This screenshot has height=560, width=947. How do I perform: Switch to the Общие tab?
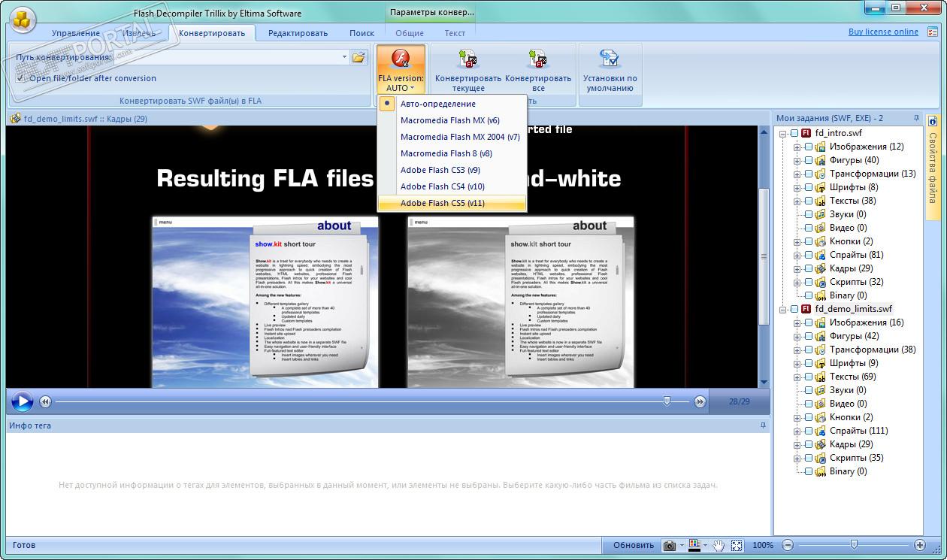(x=410, y=33)
